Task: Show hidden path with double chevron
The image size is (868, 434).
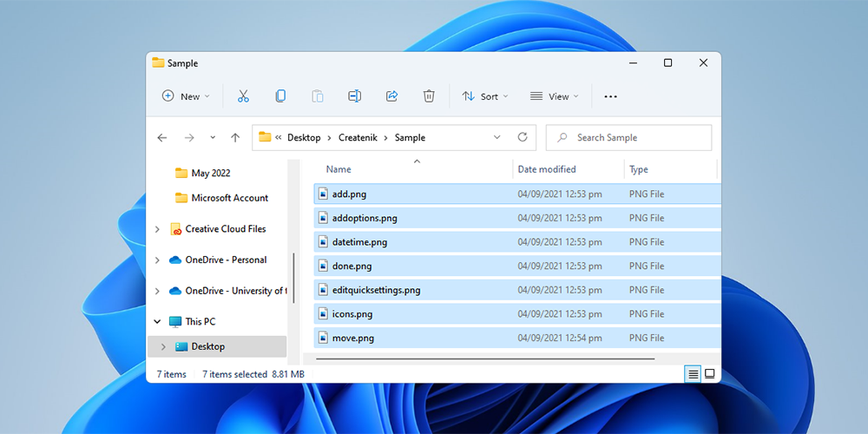Action: [279, 138]
